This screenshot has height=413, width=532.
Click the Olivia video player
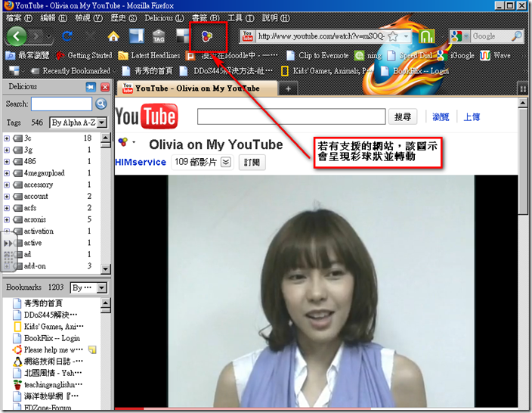coord(316,291)
